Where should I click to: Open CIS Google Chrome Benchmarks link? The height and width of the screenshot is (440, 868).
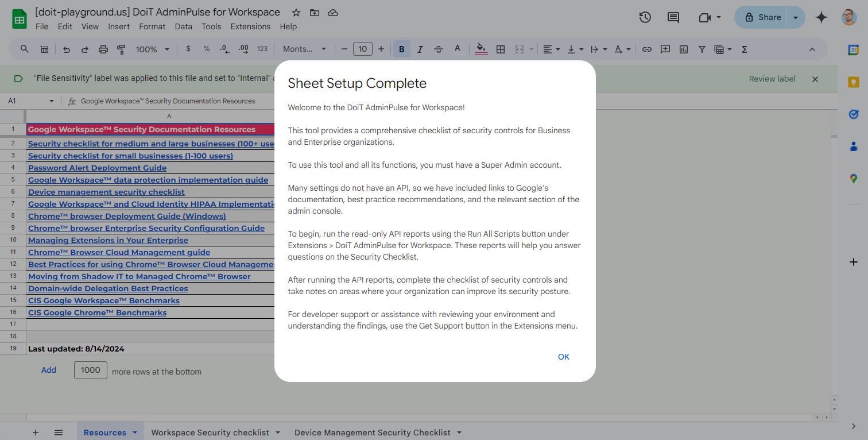97,312
